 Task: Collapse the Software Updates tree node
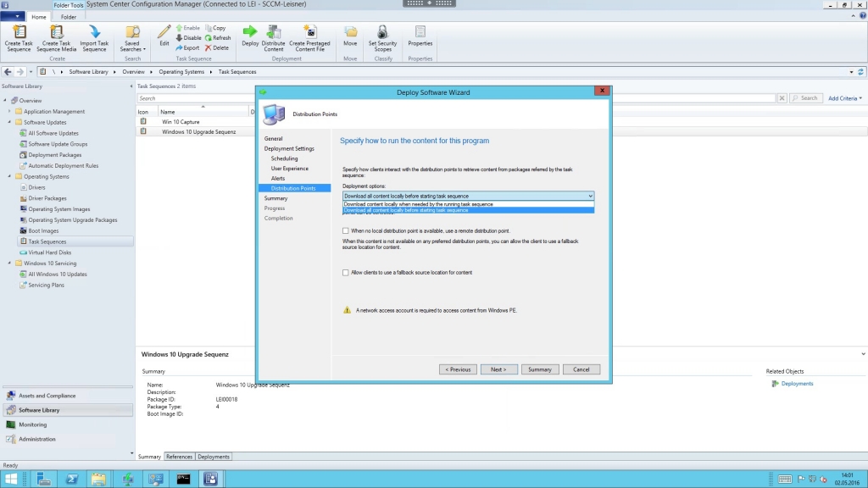tap(9, 122)
